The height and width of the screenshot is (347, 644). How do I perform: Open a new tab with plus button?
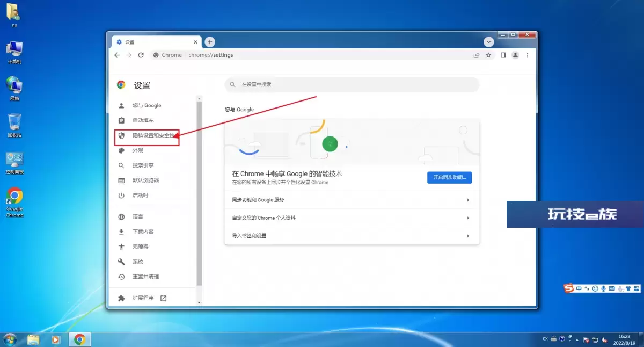(210, 42)
